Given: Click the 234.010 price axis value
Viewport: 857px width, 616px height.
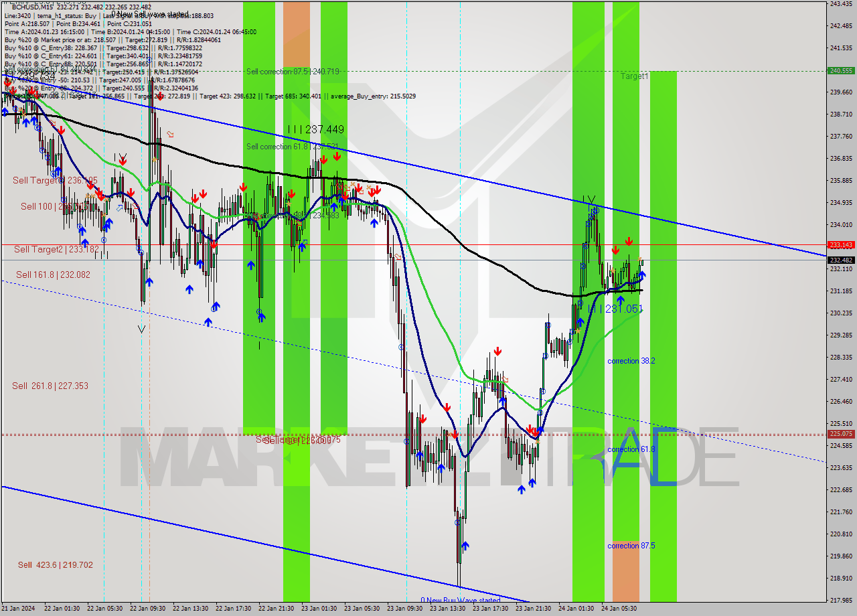Looking at the screenshot, I should coord(841,225).
